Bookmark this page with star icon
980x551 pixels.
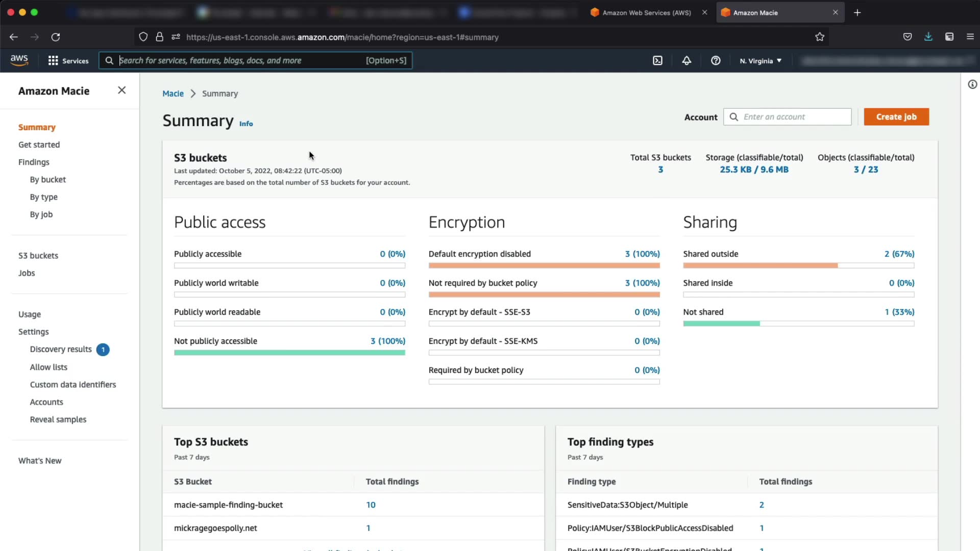pos(820,37)
